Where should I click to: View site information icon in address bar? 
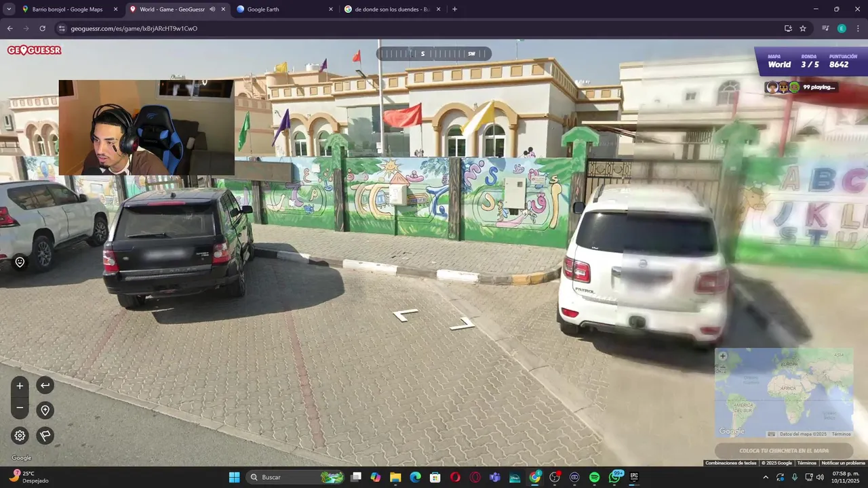62,28
